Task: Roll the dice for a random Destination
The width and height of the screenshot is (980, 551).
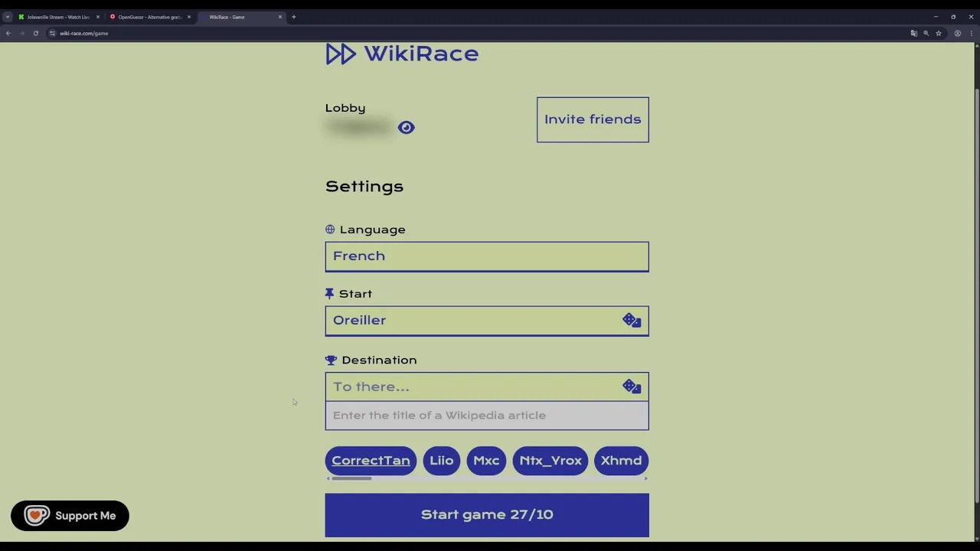Action: (x=632, y=386)
